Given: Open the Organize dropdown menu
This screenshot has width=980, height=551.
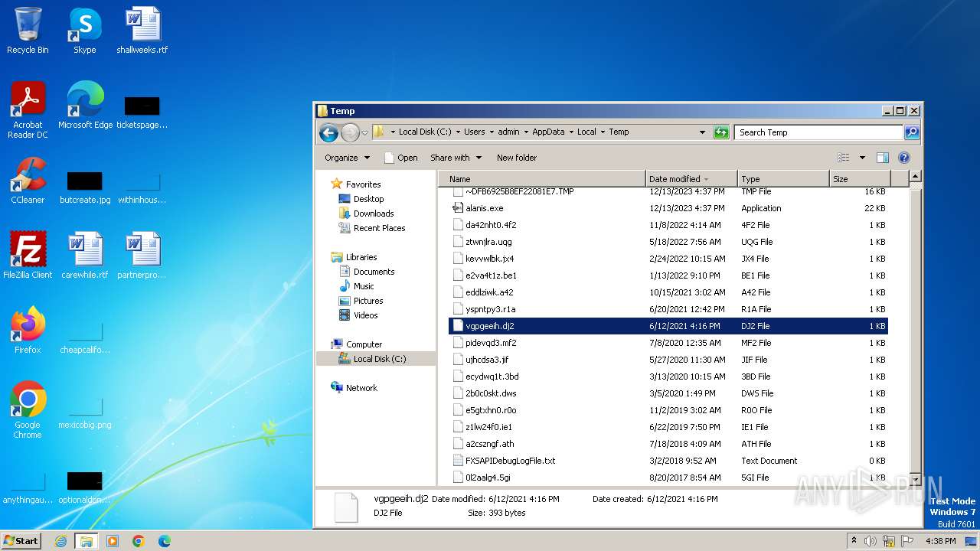Looking at the screenshot, I should pyautogui.click(x=347, y=158).
